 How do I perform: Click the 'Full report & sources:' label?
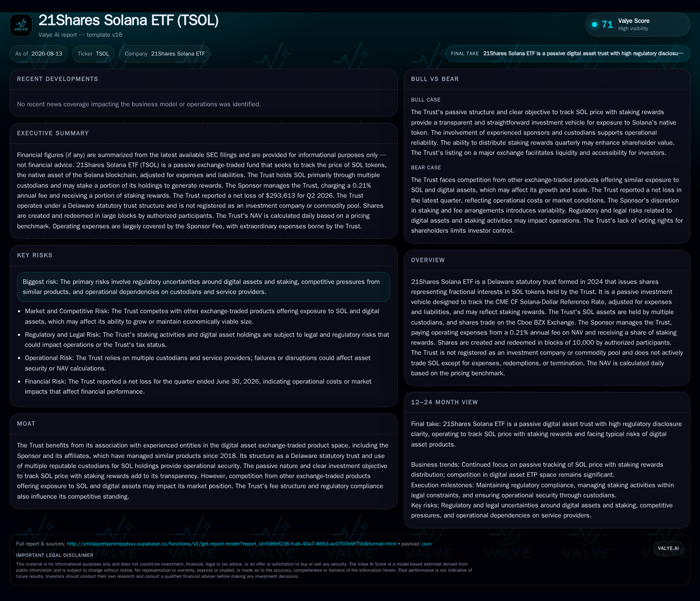pyautogui.click(x=41, y=544)
